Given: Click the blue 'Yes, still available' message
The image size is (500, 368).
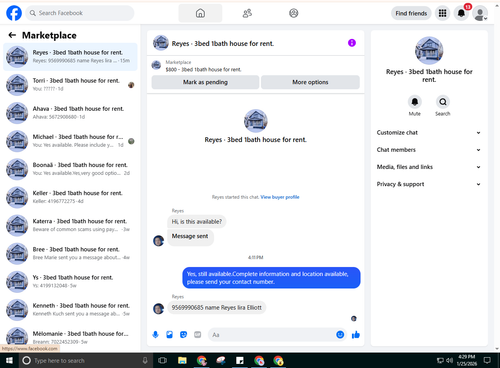Looking at the screenshot, I should pyautogui.click(x=271, y=278).
